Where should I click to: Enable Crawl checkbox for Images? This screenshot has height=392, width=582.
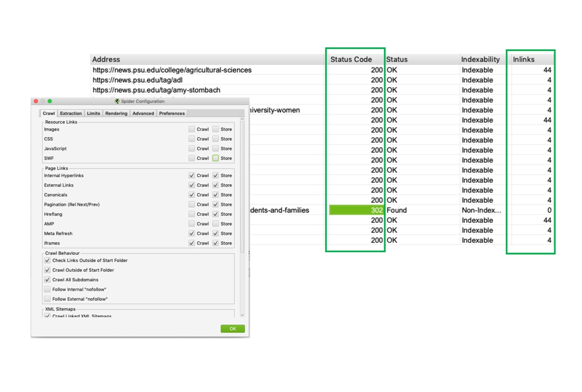pos(192,130)
